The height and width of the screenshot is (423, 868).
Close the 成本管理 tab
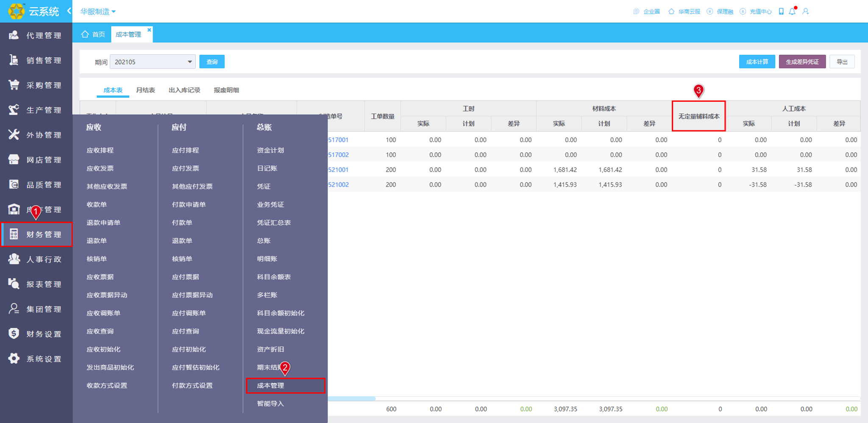pyautogui.click(x=149, y=30)
